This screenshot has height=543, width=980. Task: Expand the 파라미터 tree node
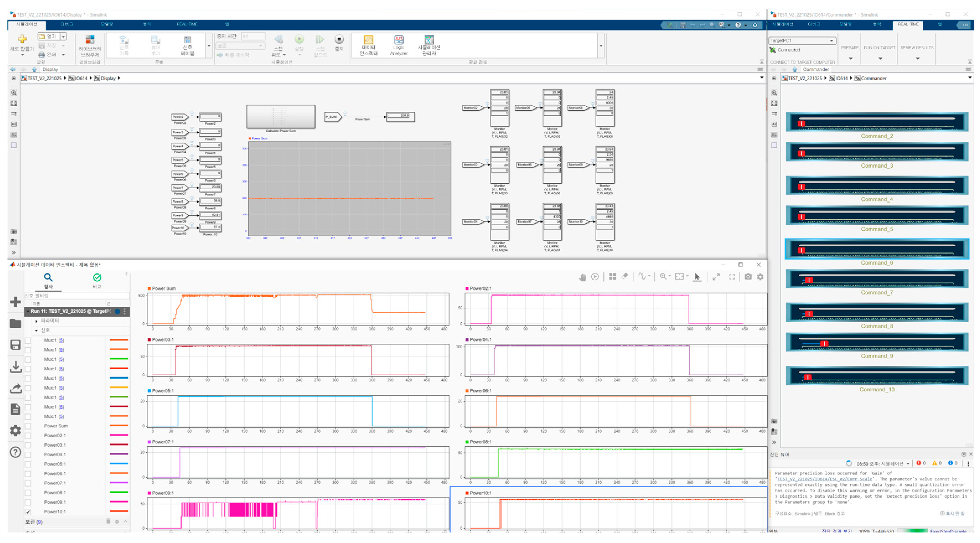[37, 321]
